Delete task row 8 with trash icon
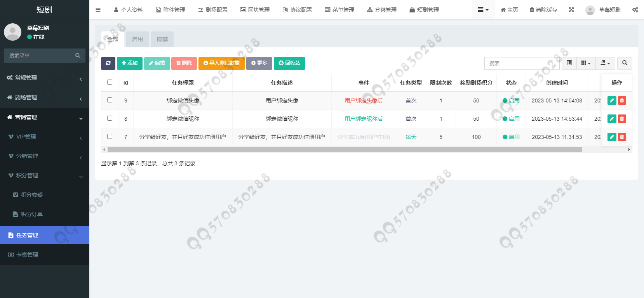 622,119
